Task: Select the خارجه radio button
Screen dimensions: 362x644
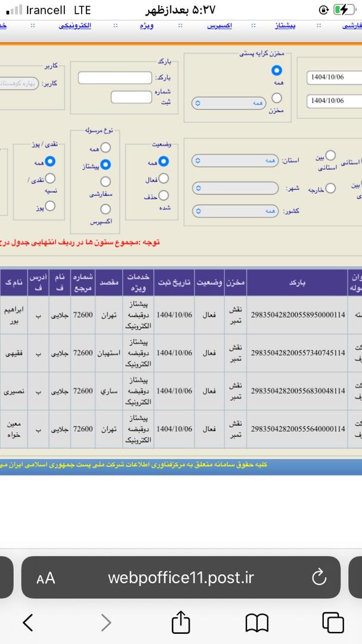Action: pyautogui.click(x=330, y=188)
